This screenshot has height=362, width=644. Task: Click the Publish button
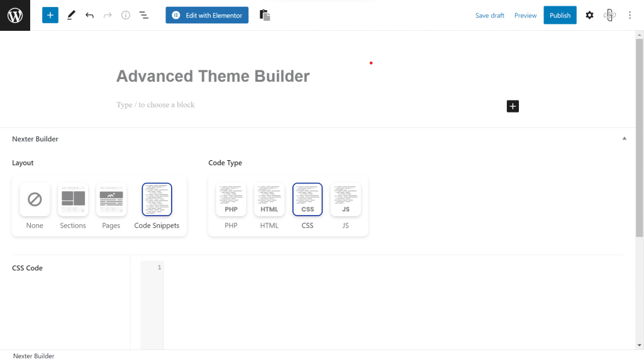[560, 15]
